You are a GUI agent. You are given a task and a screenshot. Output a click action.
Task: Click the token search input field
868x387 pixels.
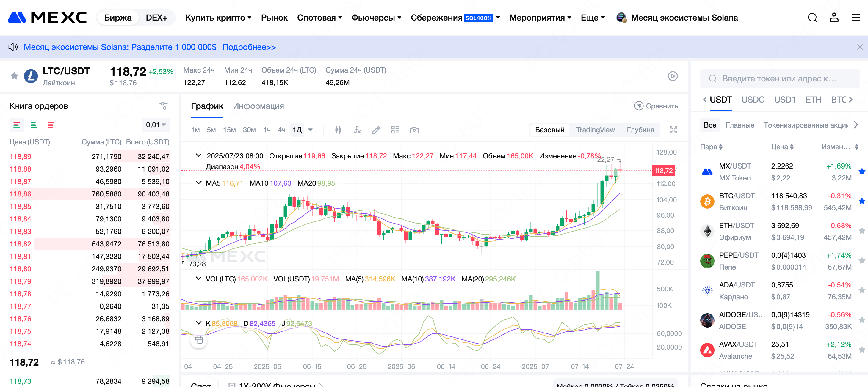point(780,78)
